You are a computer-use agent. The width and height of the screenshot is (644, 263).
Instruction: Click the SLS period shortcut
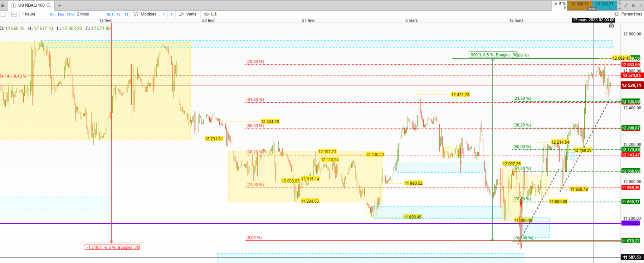[110, 15]
